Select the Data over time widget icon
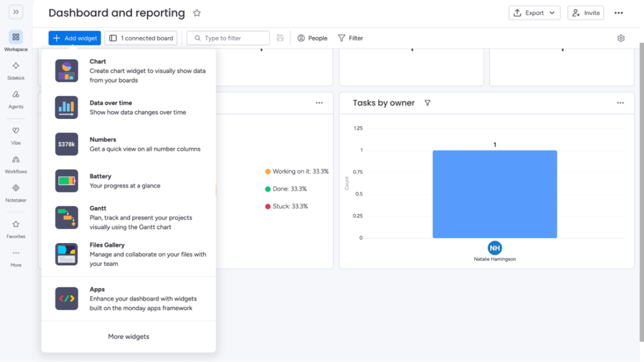The height and width of the screenshot is (362, 644). click(67, 107)
